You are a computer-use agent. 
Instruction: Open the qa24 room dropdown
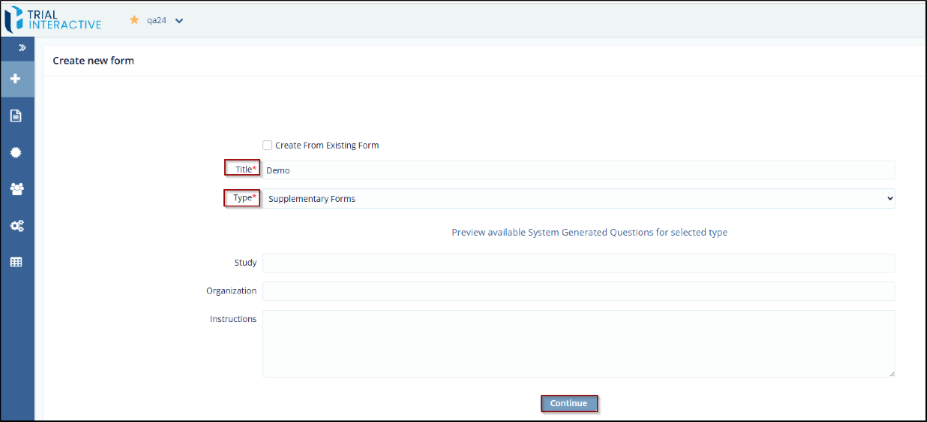pos(179,20)
